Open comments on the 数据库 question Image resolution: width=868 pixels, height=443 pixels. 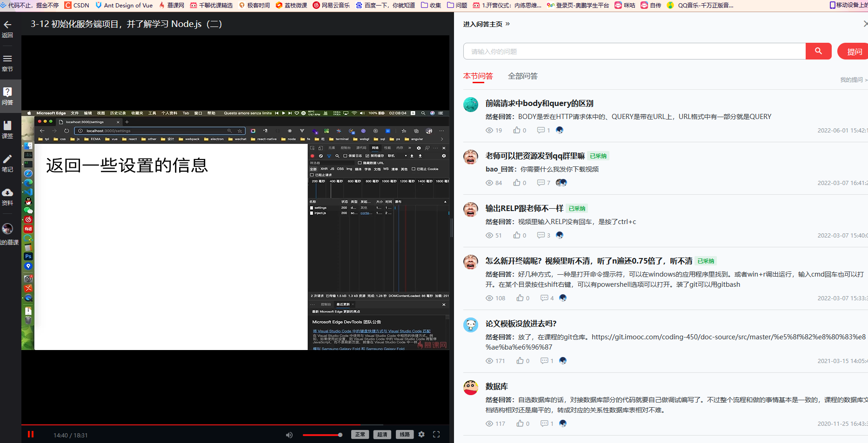pyautogui.click(x=547, y=423)
